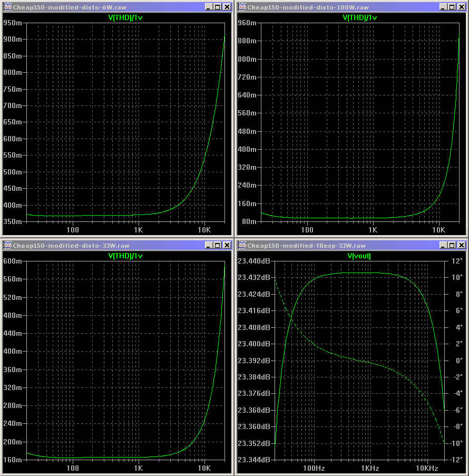Select the V(THD)/1v trace label in the 6W plot

click(125, 17)
